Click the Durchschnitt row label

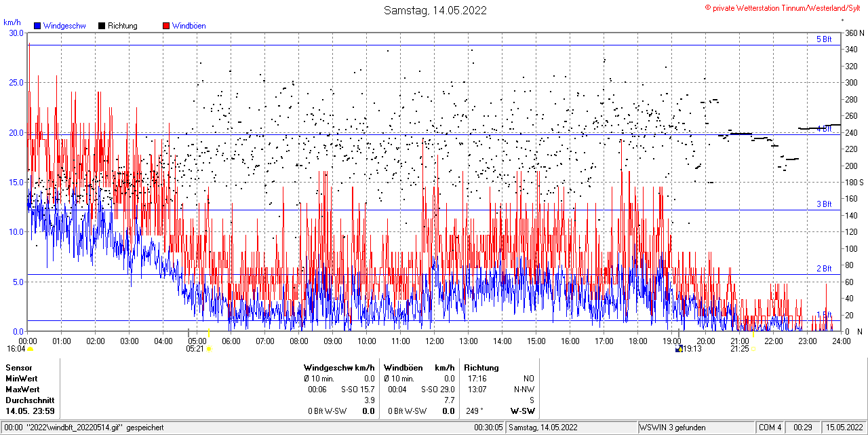29,400
